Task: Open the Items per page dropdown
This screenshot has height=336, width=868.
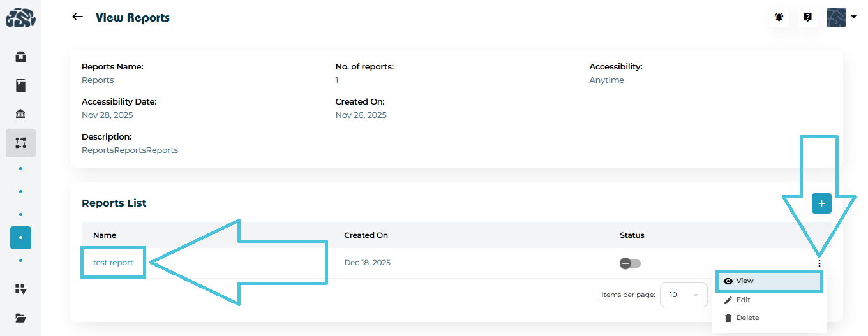Action: [x=684, y=295]
